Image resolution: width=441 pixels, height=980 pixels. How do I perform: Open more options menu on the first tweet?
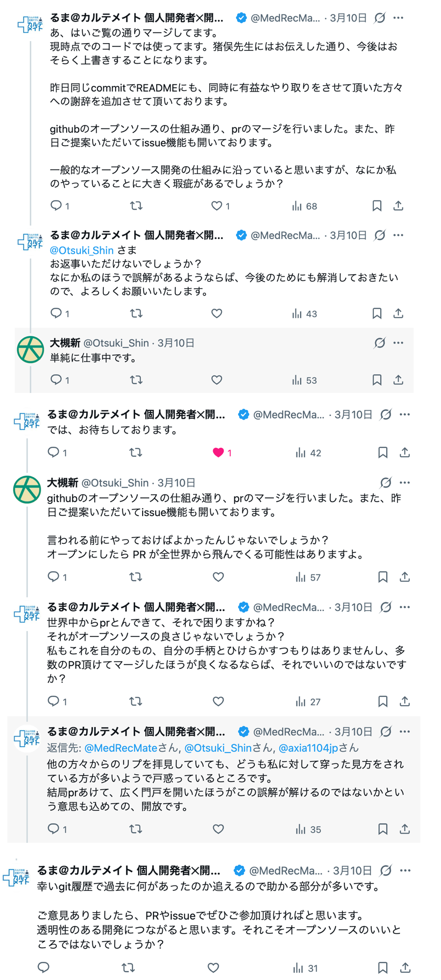(x=398, y=18)
